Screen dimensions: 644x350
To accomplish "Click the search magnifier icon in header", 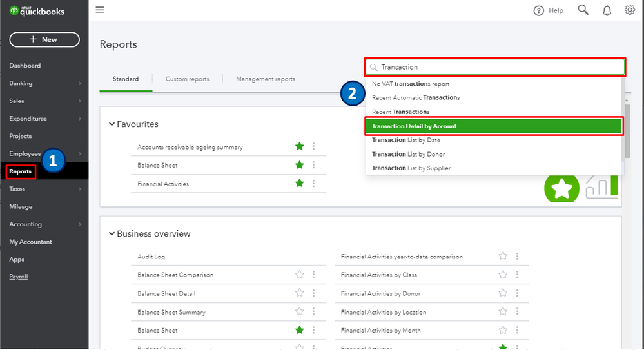I will [x=583, y=10].
